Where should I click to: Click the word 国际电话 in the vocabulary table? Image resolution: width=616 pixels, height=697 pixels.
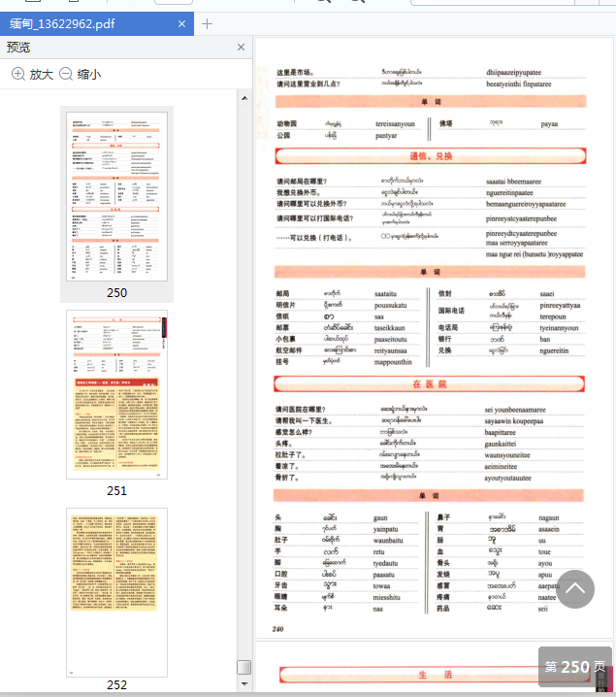point(451,311)
